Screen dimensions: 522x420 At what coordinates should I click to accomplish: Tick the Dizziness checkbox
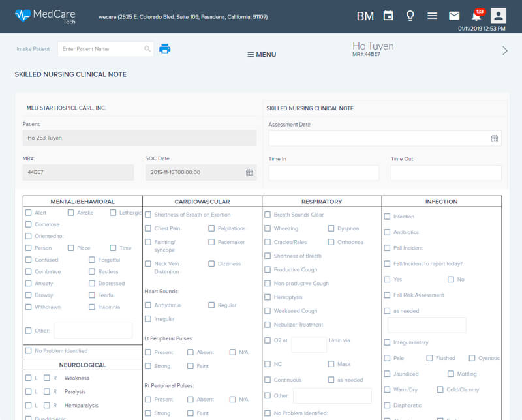click(x=211, y=263)
